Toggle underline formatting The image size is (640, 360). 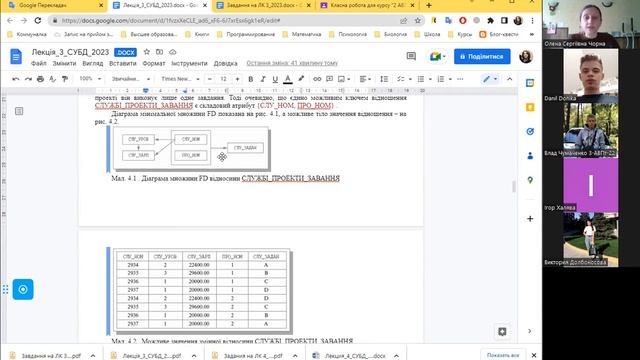tap(275, 79)
